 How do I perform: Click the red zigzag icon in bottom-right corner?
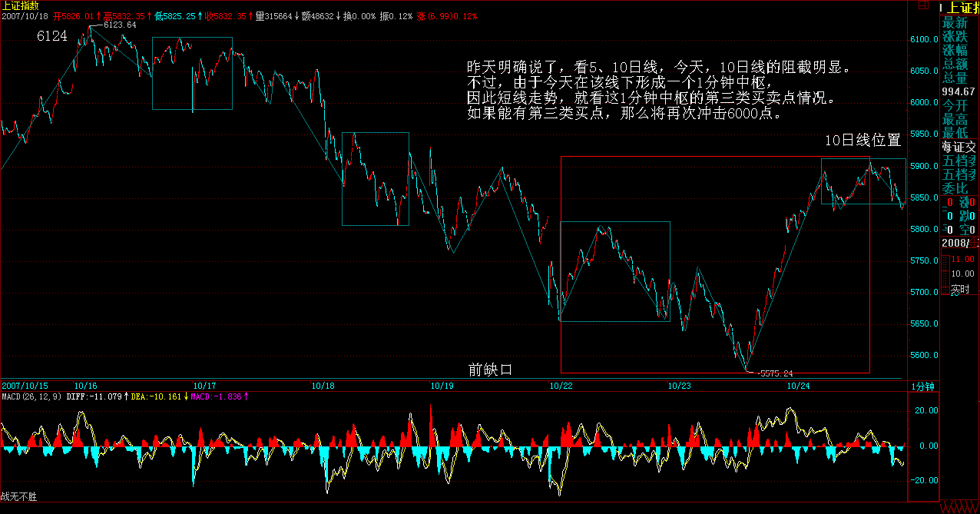pos(959,507)
